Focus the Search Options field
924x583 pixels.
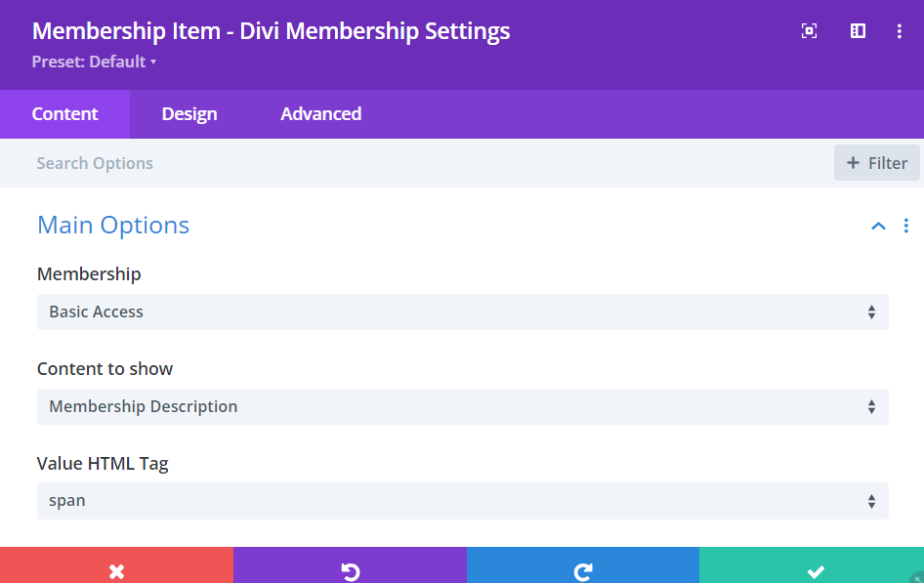[x=391, y=163]
